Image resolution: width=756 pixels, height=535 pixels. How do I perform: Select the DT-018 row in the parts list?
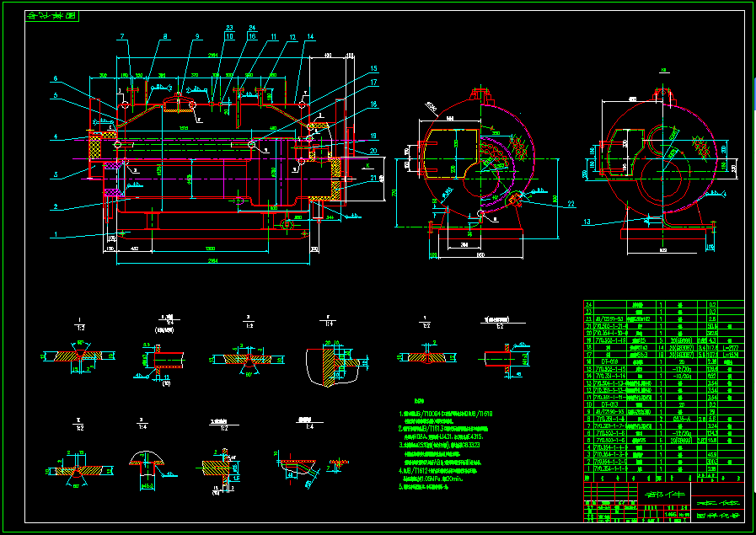(611, 361)
